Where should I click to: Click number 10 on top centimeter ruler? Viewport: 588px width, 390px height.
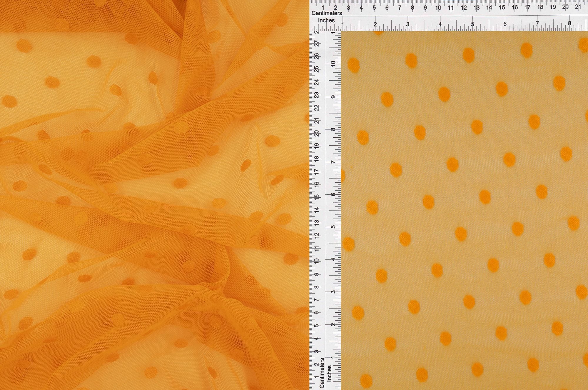pyautogui.click(x=438, y=8)
